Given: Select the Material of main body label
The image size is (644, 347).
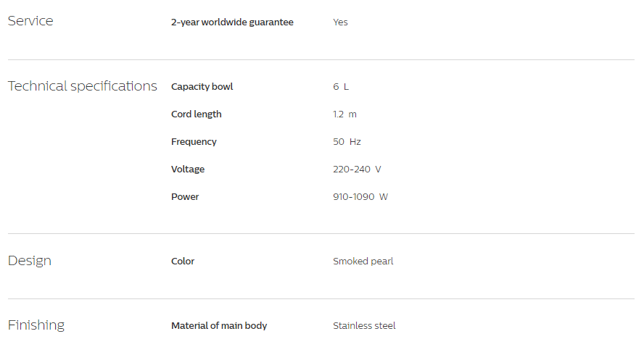Looking at the screenshot, I should (x=219, y=326).
